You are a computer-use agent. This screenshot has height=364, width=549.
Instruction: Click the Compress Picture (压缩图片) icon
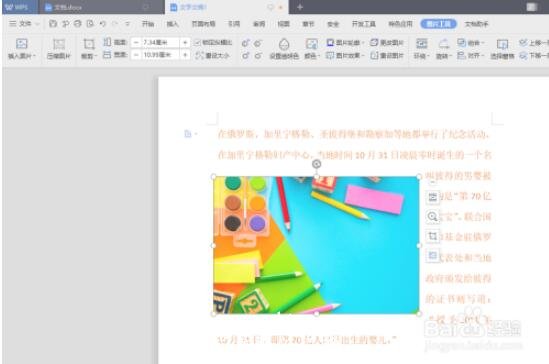coord(59,44)
